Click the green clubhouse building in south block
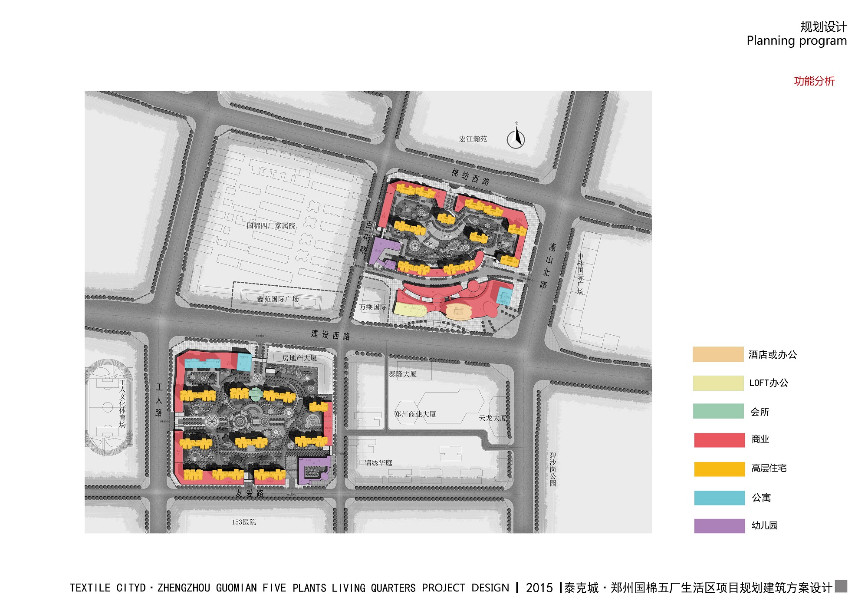Image resolution: width=868 pixels, height=614 pixels. [256, 394]
